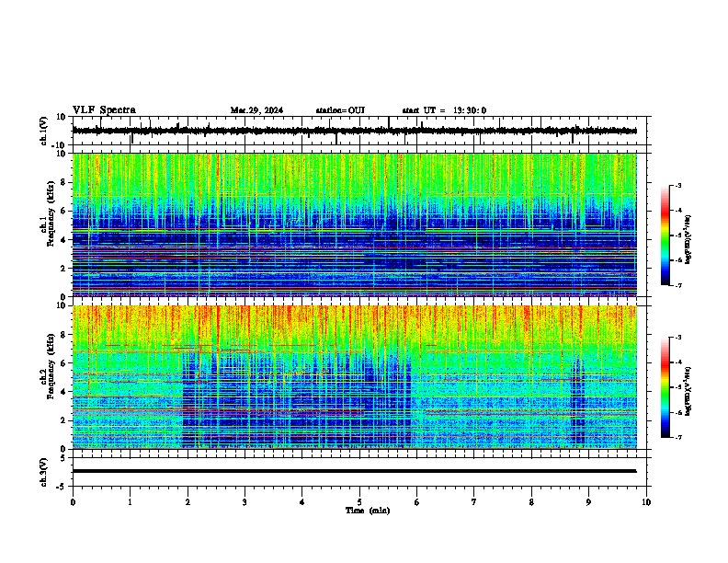Click the 'ch.1(V)' axis label
Viewport: 728px width, 563px height.
[x=43, y=131]
